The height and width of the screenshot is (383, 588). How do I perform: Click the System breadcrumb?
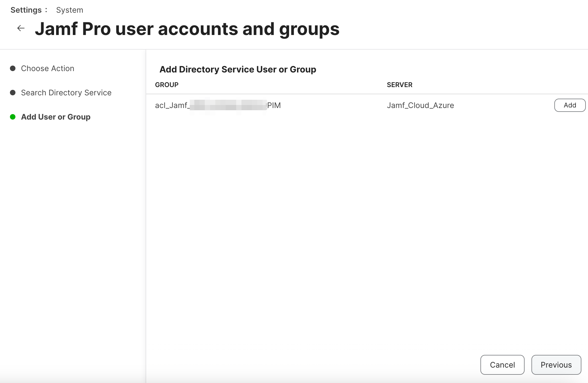pyautogui.click(x=70, y=10)
